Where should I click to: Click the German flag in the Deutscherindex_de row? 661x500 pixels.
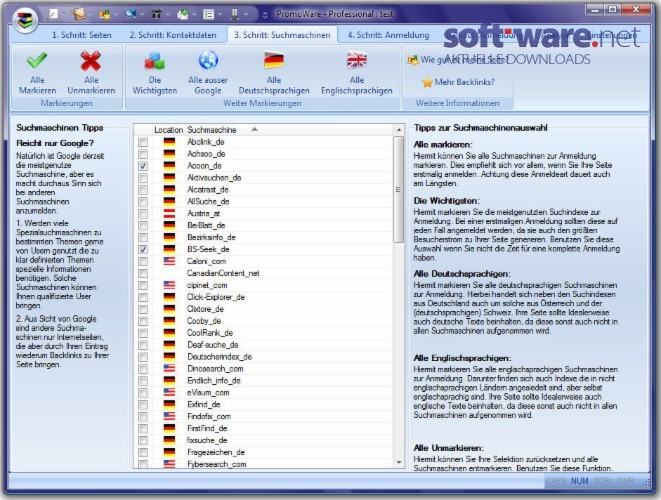click(x=169, y=357)
